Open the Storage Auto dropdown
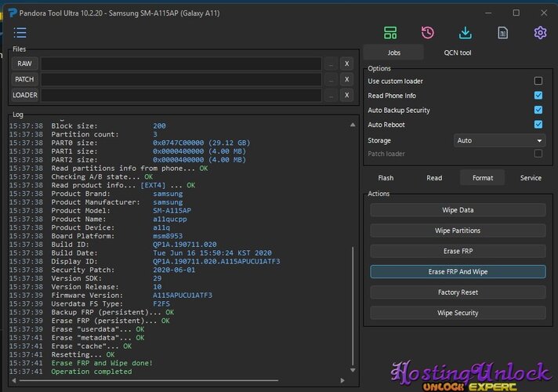This screenshot has width=558, height=392. coord(499,140)
